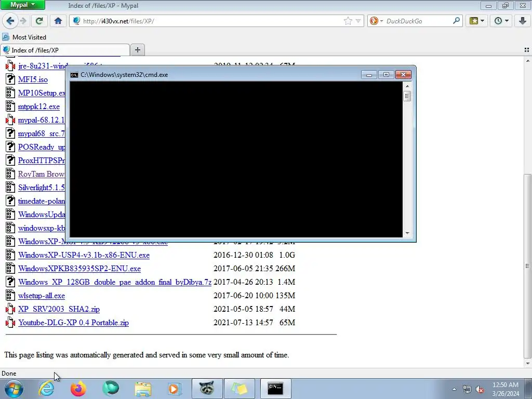Open the WindowsXPKB835935SP2-ENU.exe link
The height and width of the screenshot is (399, 532).
(79, 269)
